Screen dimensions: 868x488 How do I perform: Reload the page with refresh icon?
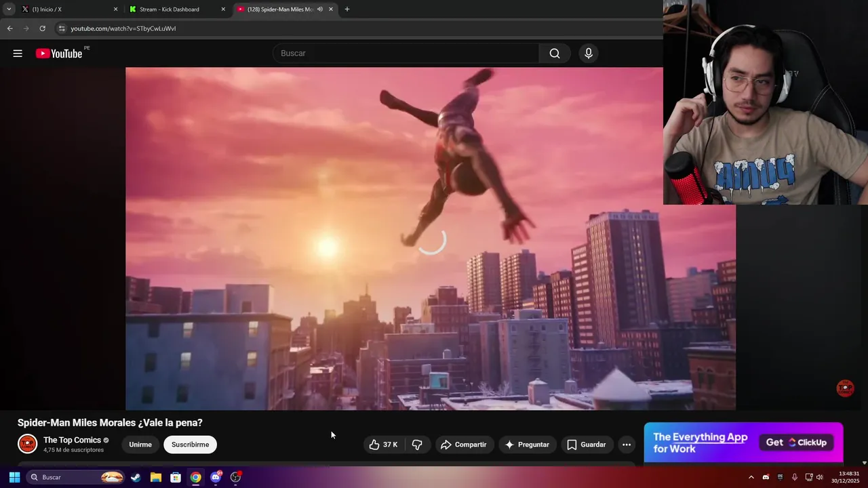click(x=42, y=28)
